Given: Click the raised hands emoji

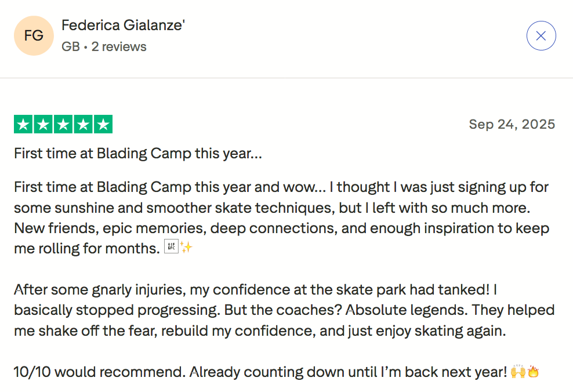Looking at the screenshot, I should (x=518, y=372).
